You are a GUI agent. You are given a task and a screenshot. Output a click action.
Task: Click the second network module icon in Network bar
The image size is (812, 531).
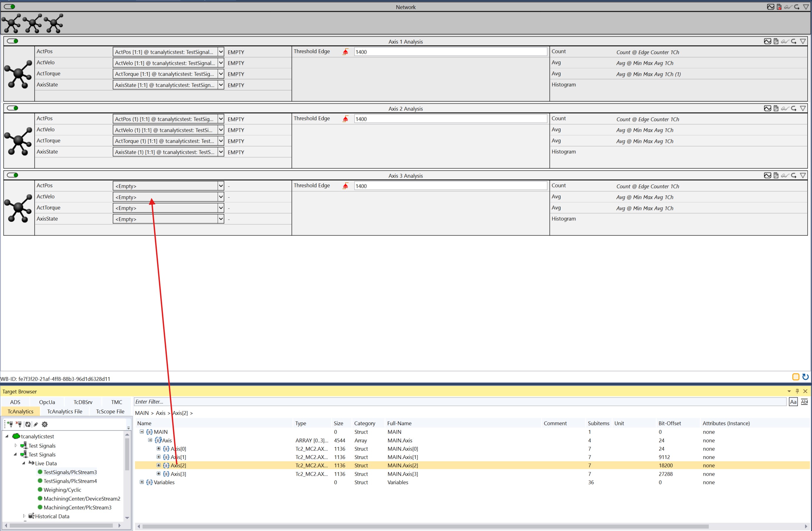(x=32, y=23)
